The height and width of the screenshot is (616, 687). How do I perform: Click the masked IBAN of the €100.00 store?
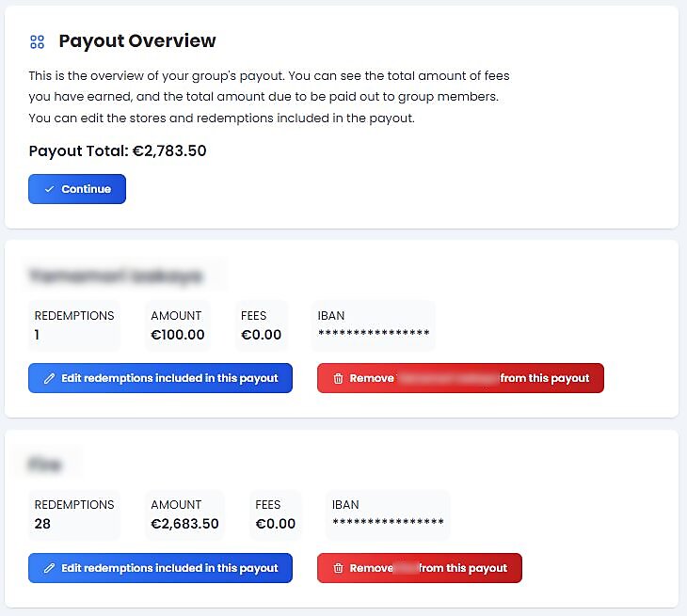coord(374,334)
